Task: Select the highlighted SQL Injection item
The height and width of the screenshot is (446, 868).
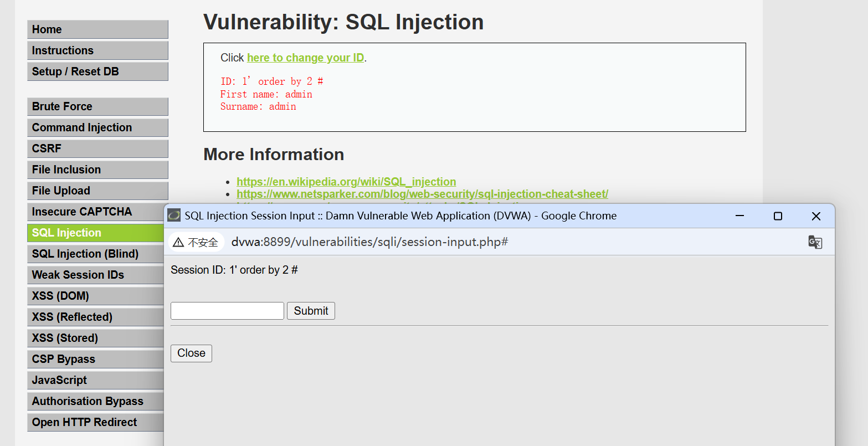Action: [95, 233]
